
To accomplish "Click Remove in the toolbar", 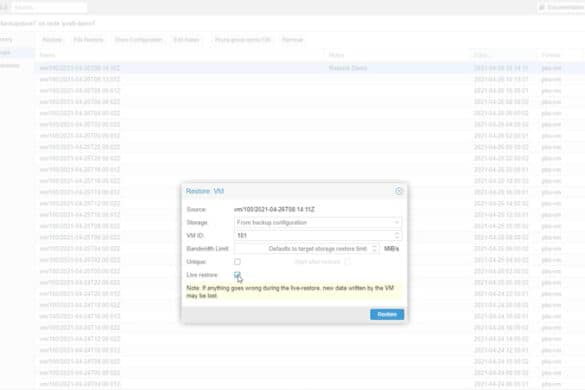I will (x=292, y=40).
